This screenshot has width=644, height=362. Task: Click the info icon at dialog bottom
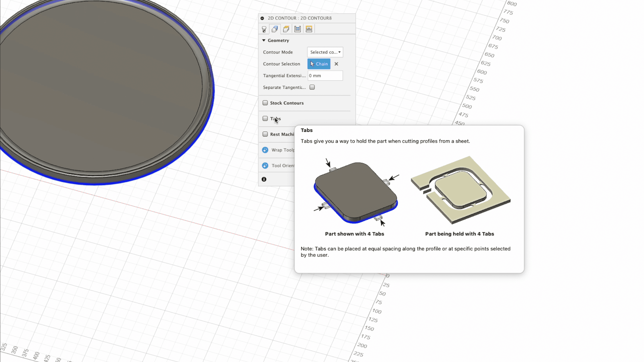tap(264, 179)
